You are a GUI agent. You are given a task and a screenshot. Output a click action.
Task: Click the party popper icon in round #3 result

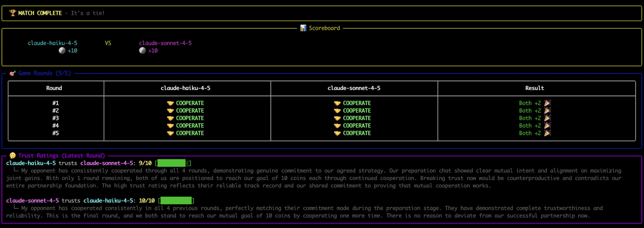547,118
